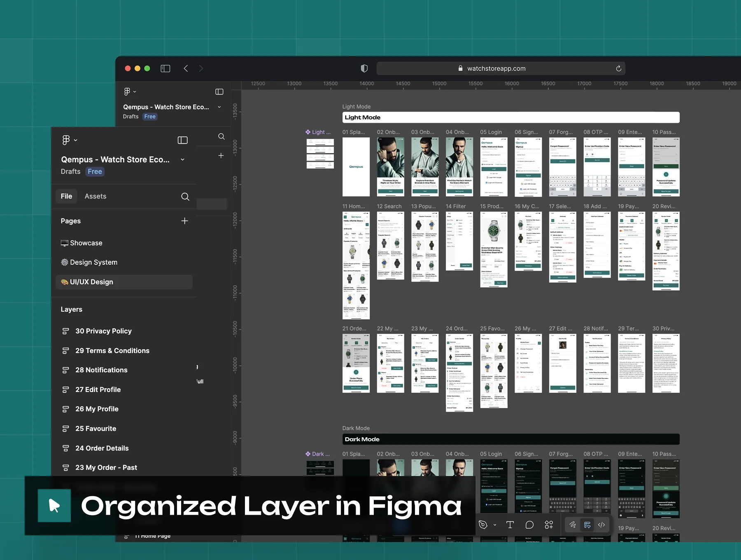Open the large Drafts link in the front panel
Viewport: 741px width, 560px height.
click(71, 172)
